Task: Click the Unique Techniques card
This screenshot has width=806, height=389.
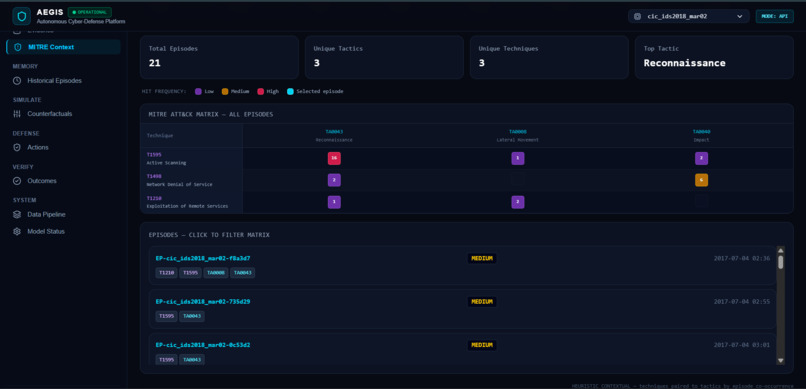Action: pos(549,57)
